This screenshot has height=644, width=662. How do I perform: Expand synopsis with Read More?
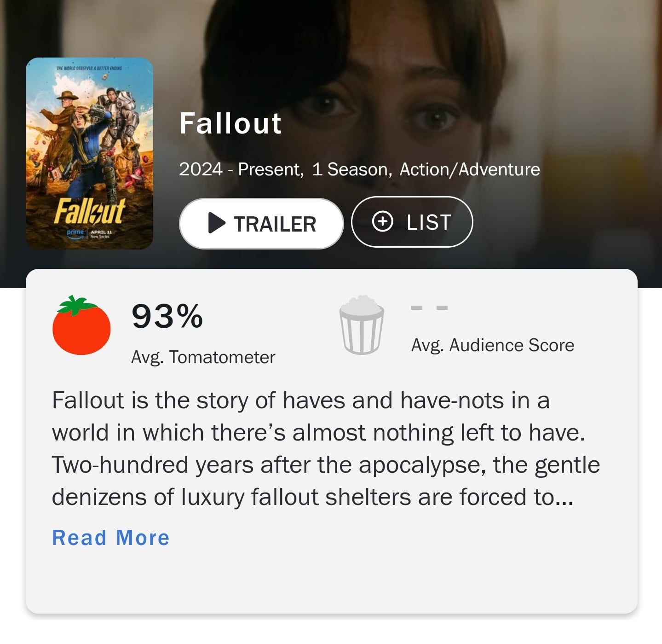111,538
